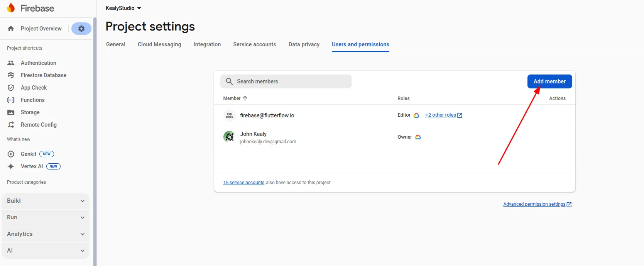Click the Storage image icon
Screen dimensions: 644x266
[x=11, y=112]
